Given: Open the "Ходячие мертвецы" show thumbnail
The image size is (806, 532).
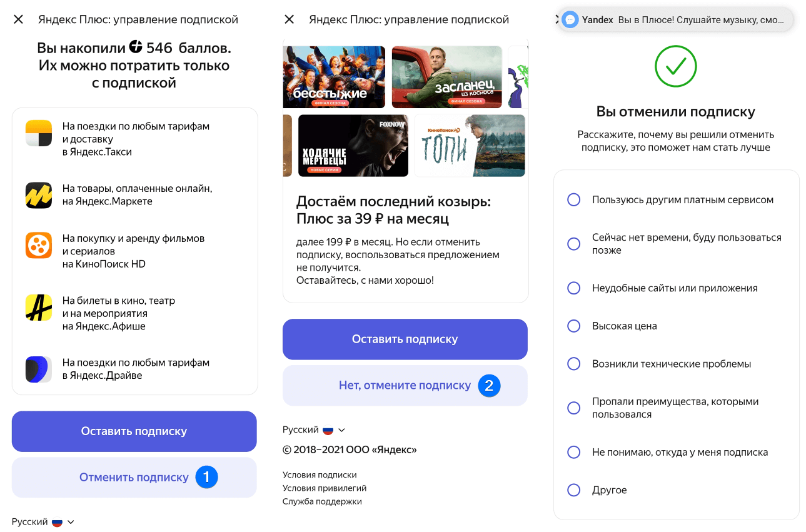Looking at the screenshot, I should [x=353, y=146].
